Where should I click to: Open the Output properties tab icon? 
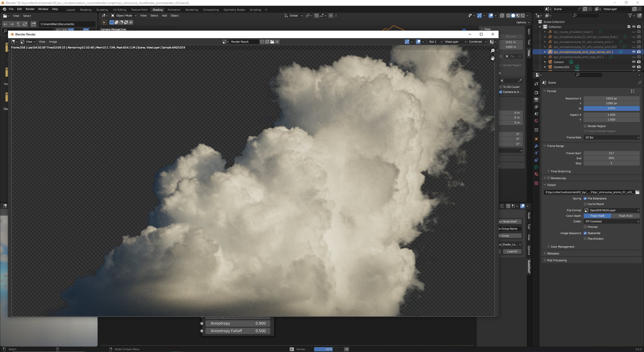pos(536,100)
